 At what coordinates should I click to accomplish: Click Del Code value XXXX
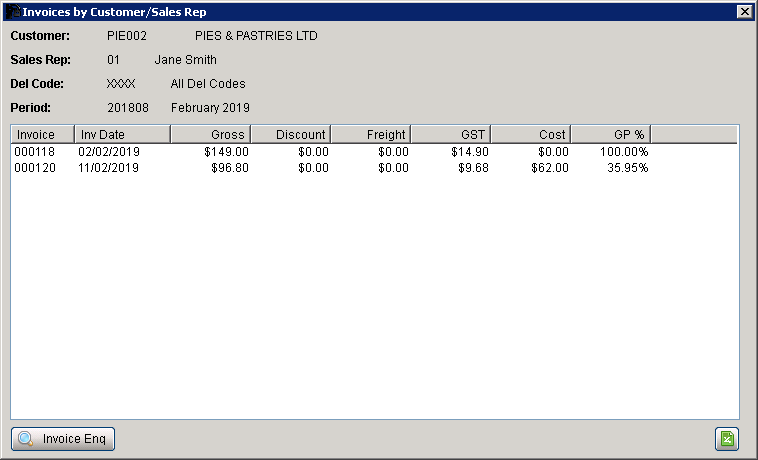coord(121,84)
